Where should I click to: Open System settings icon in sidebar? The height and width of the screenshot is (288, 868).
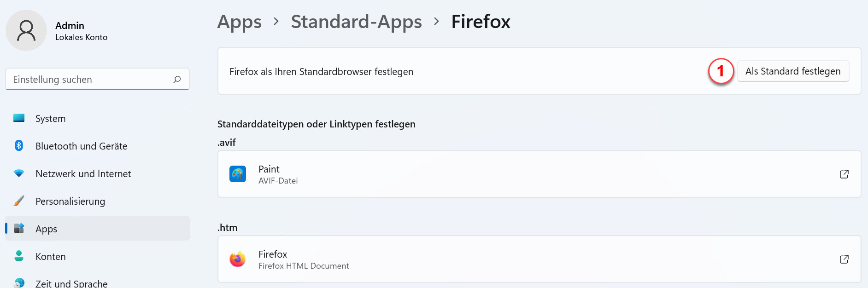[x=19, y=118]
